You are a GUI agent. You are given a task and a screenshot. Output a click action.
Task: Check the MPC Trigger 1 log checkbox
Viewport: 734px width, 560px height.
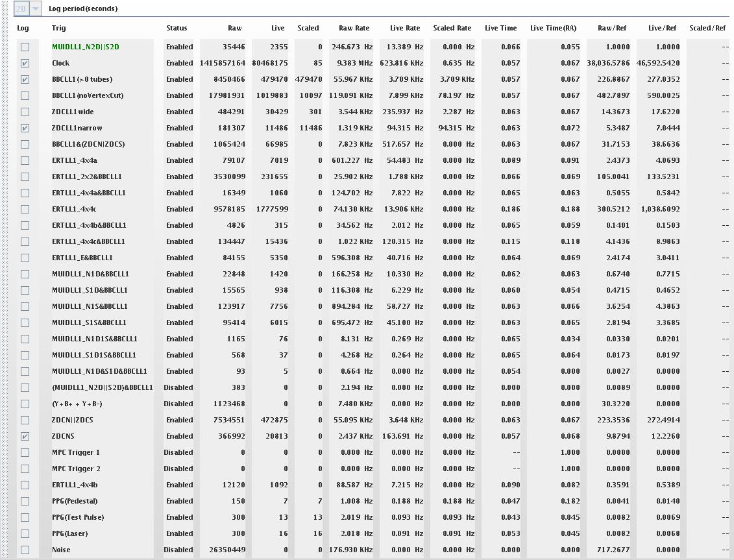click(x=25, y=453)
